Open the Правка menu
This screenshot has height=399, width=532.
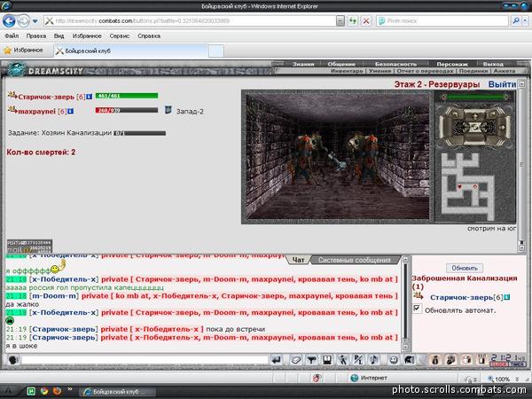coord(36,36)
